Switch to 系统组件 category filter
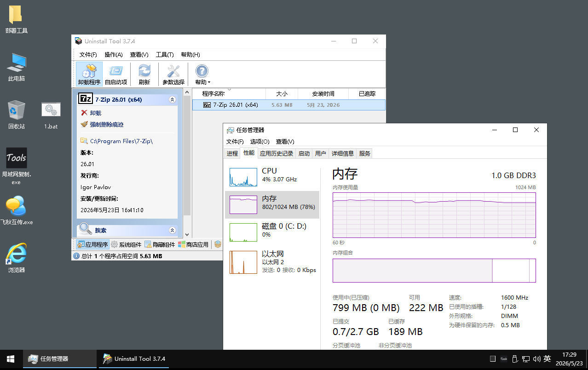 (126, 244)
